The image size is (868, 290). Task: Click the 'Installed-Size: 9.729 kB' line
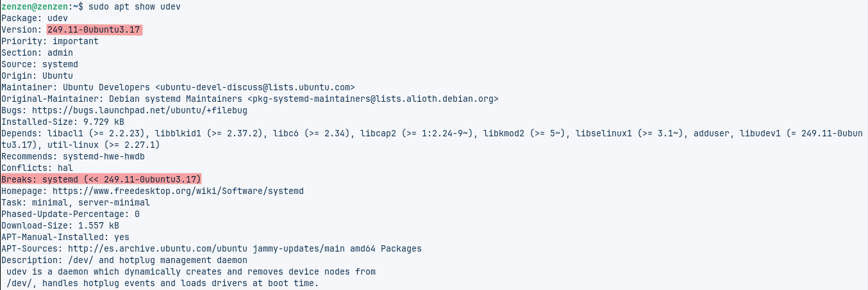63,122
